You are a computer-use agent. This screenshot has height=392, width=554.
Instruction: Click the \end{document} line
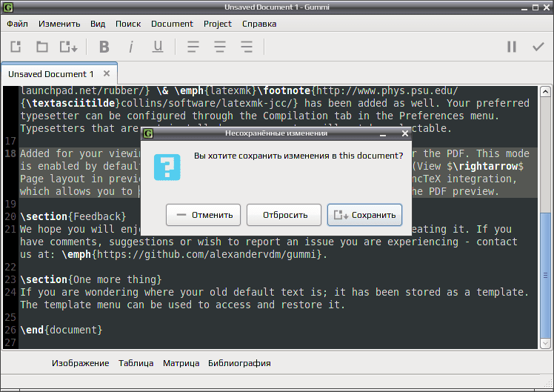[61, 330]
